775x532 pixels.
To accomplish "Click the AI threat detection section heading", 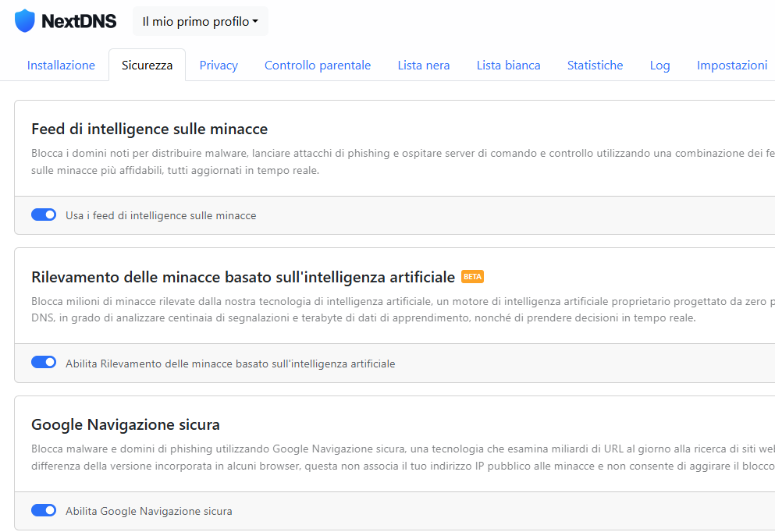I will point(243,277).
